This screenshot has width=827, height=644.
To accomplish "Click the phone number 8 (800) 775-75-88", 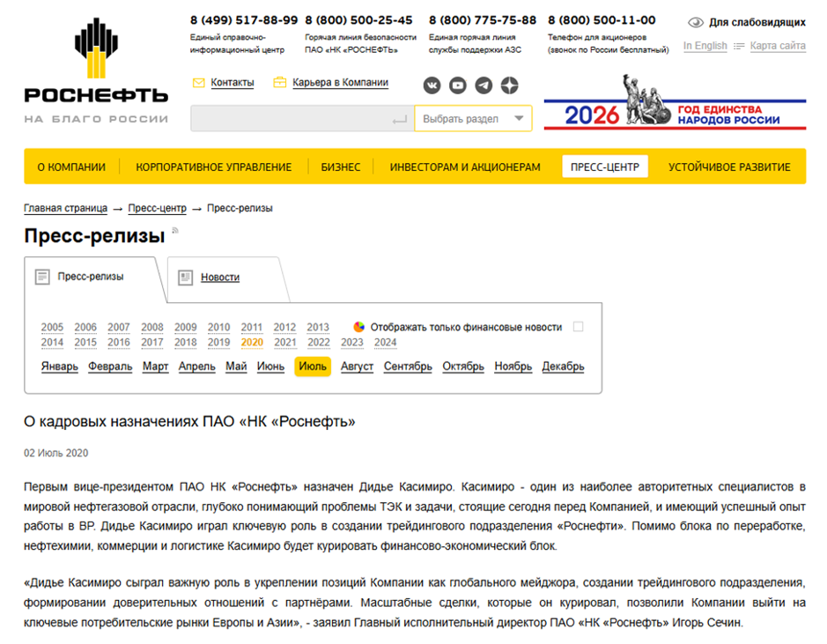I will [483, 20].
